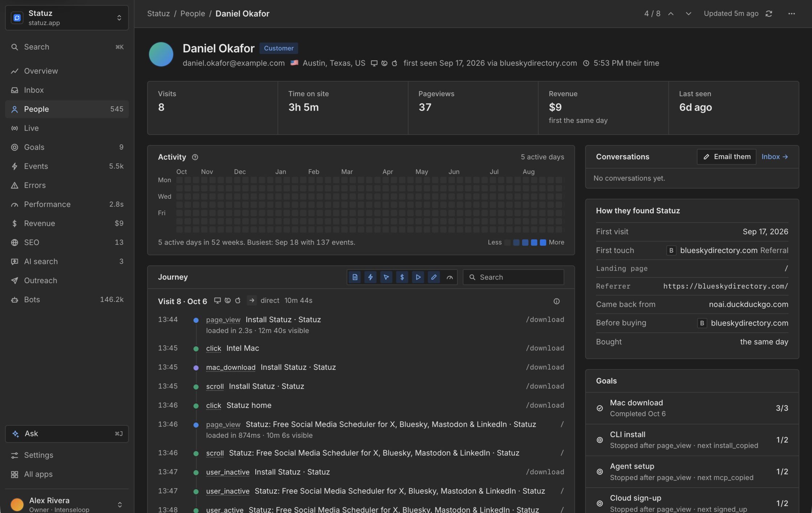Click the Mac download goal check icon
812x513 pixels.
[600, 408]
